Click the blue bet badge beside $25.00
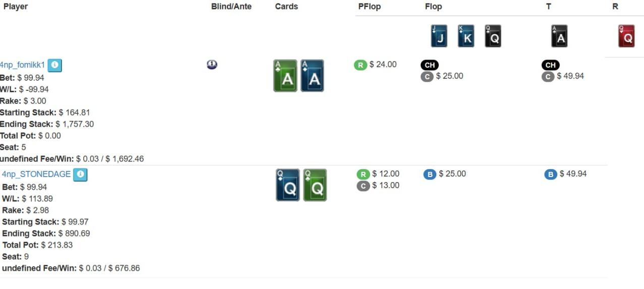The width and height of the screenshot is (644, 289). 430,175
